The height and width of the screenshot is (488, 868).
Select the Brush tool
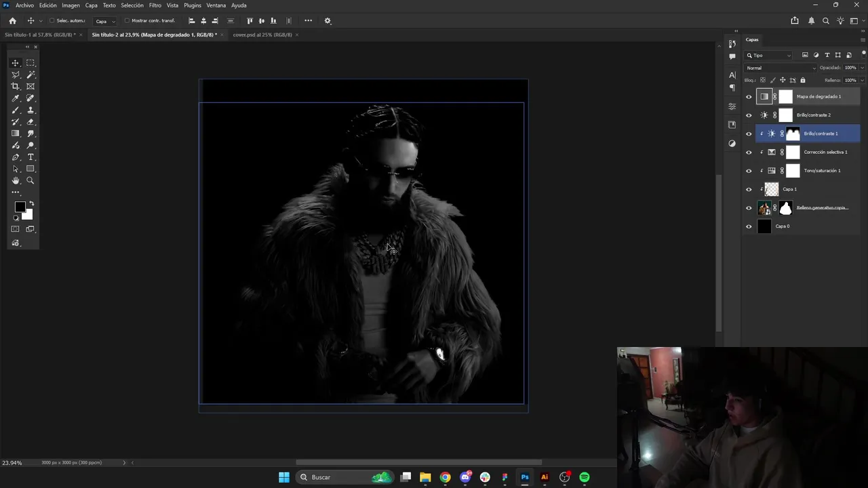point(16,110)
